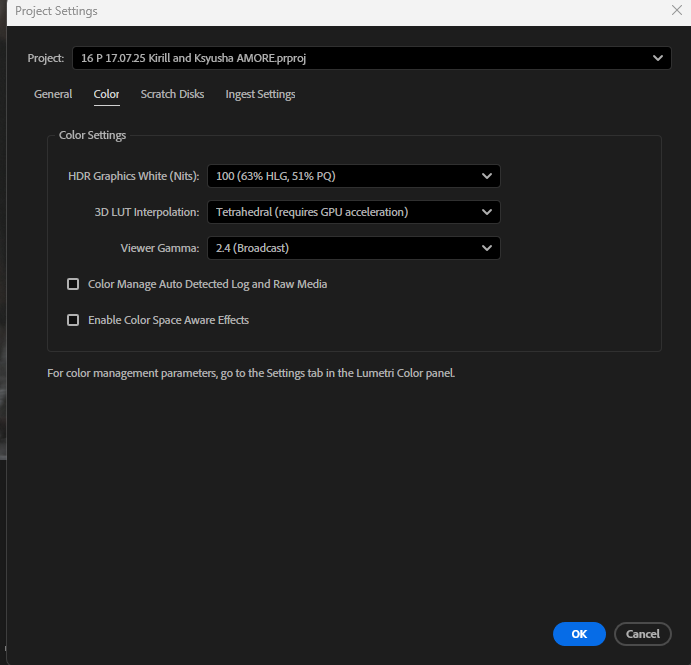This screenshot has height=665, width=691.
Task: Enable Color Manage Auto Detected Log checkbox
Action: [73, 284]
